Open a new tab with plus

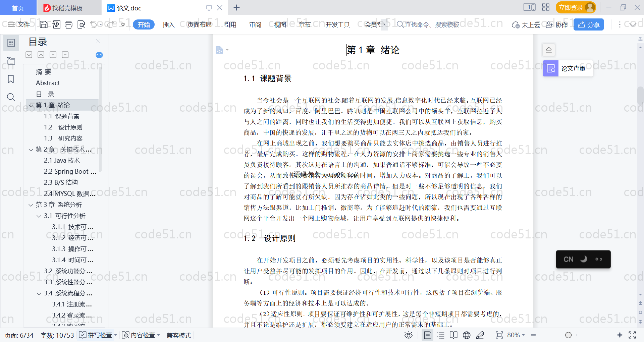(236, 8)
